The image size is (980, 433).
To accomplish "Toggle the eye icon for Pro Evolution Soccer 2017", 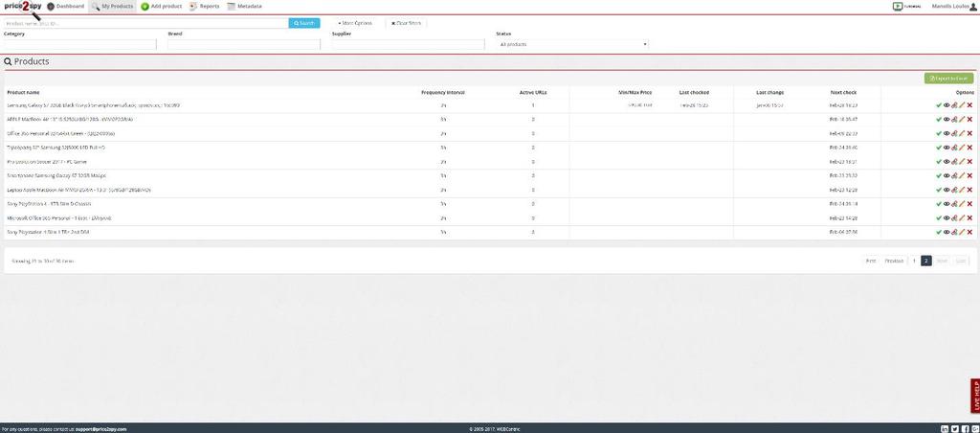I will pos(947,162).
